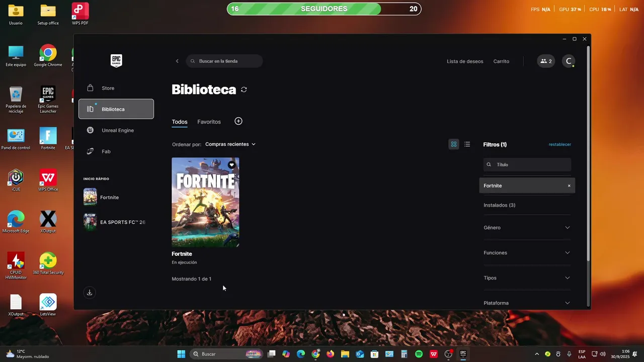
Task: Open the downloads icon in sidebar bottom
Action: pyautogui.click(x=90, y=293)
